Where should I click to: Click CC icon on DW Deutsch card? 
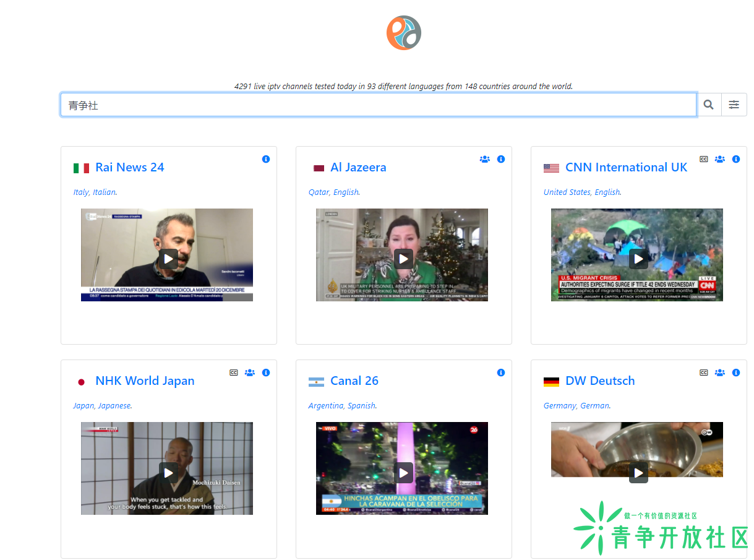click(704, 373)
